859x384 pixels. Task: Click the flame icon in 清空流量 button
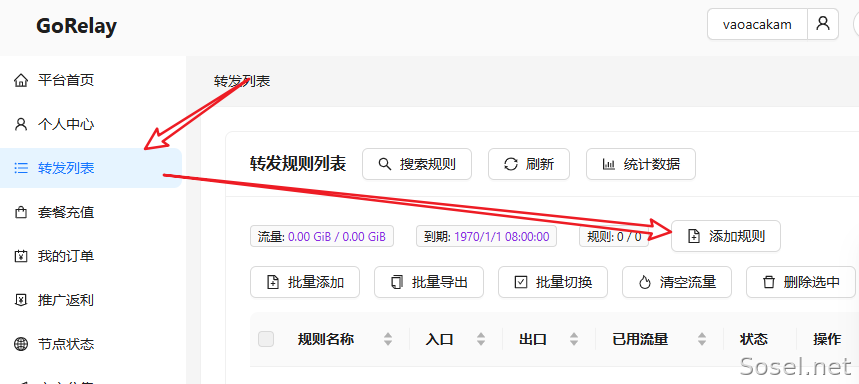point(645,282)
